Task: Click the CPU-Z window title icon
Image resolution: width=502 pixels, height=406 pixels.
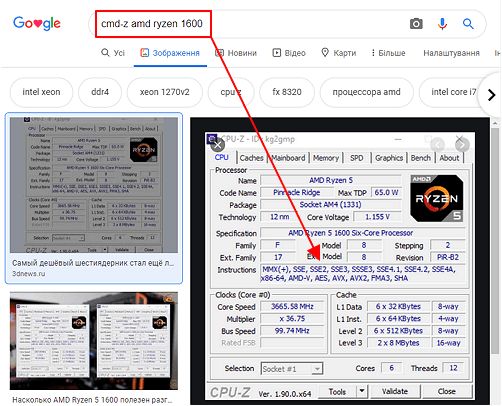Action: pyautogui.click(x=212, y=139)
